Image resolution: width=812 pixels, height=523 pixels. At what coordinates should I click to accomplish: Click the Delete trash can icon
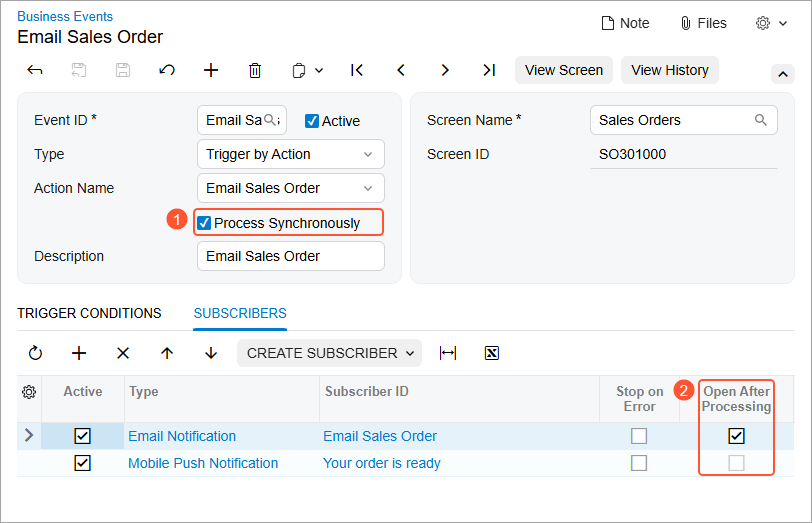[x=255, y=70]
